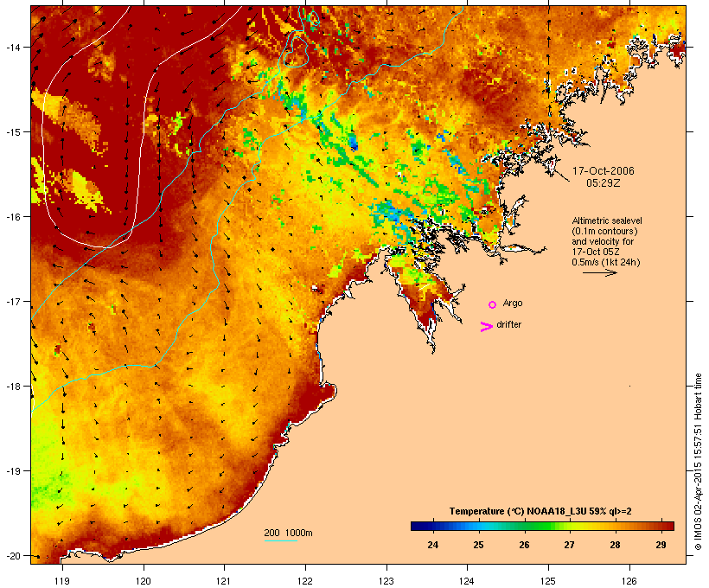Click the longitude axis label 124
709x588 pixels.
[x=467, y=581]
